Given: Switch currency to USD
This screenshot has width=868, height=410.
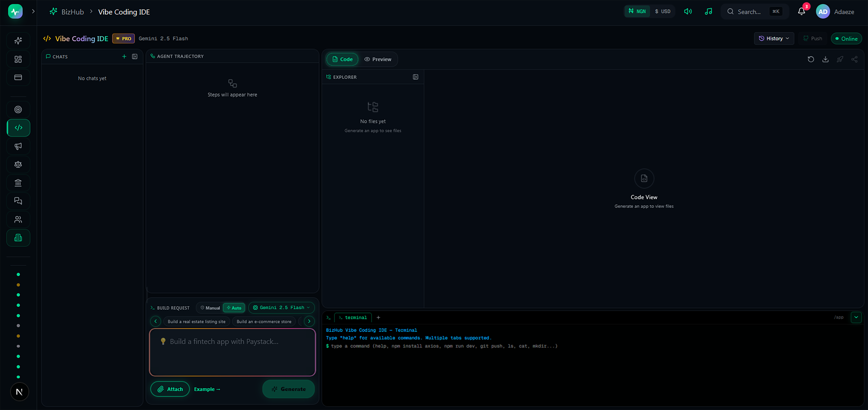Looking at the screenshot, I should pyautogui.click(x=662, y=12).
